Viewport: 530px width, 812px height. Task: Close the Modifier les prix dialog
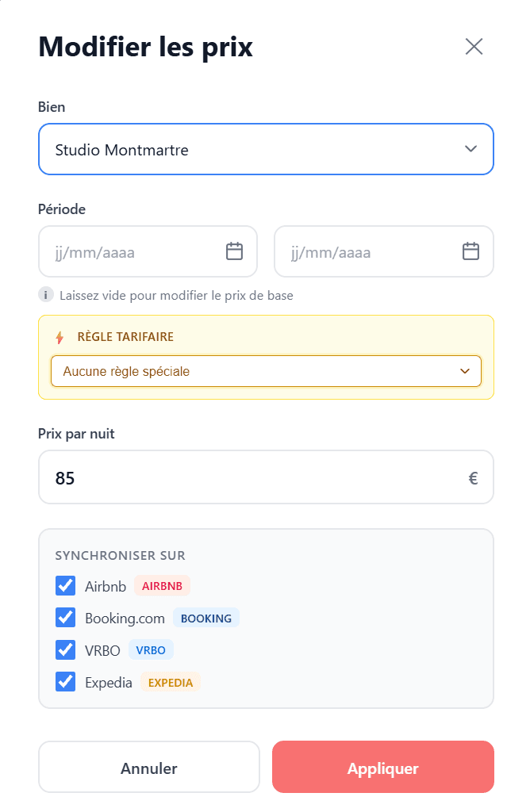point(474,46)
